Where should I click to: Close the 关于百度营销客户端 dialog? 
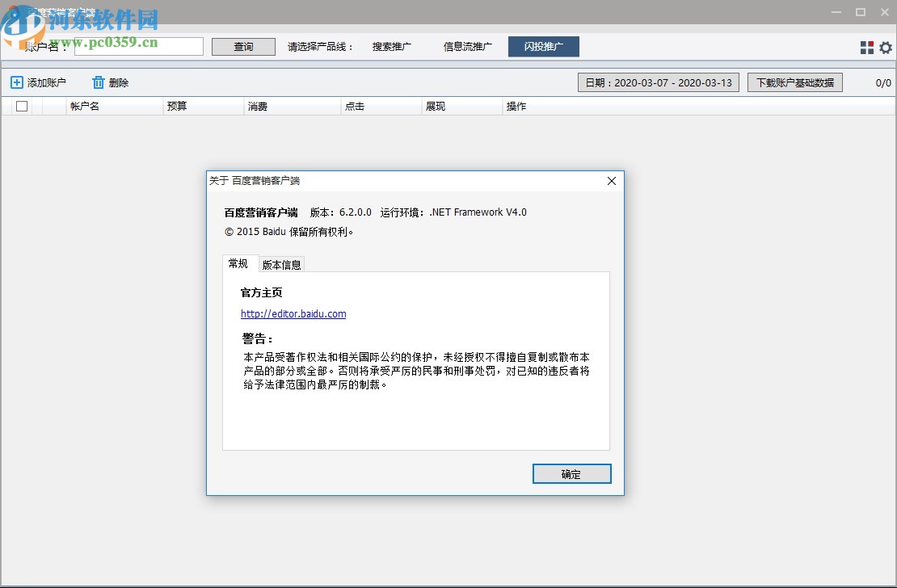(x=611, y=181)
